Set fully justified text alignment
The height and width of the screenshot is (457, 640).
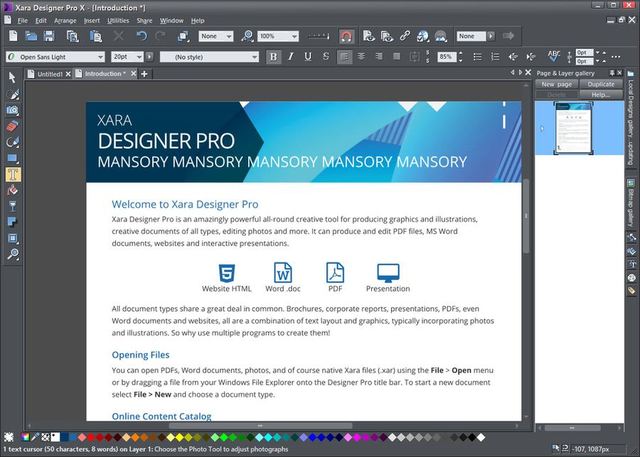[396, 57]
